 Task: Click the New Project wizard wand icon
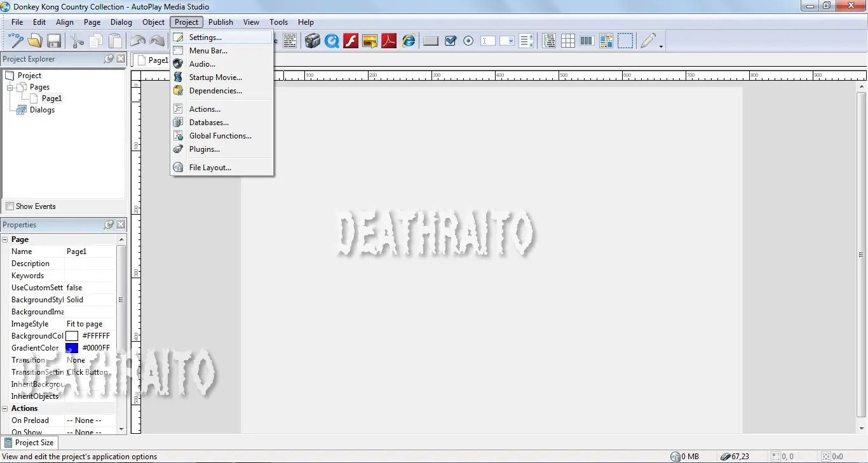15,41
